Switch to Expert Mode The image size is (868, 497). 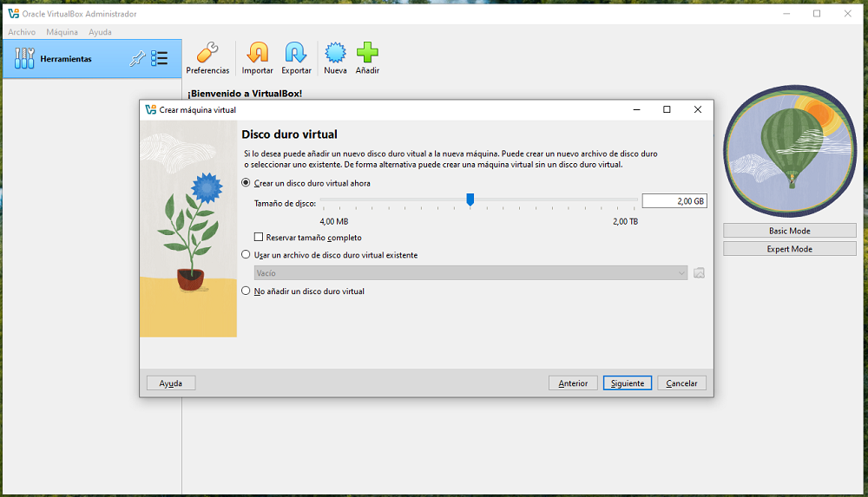[x=789, y=249]
